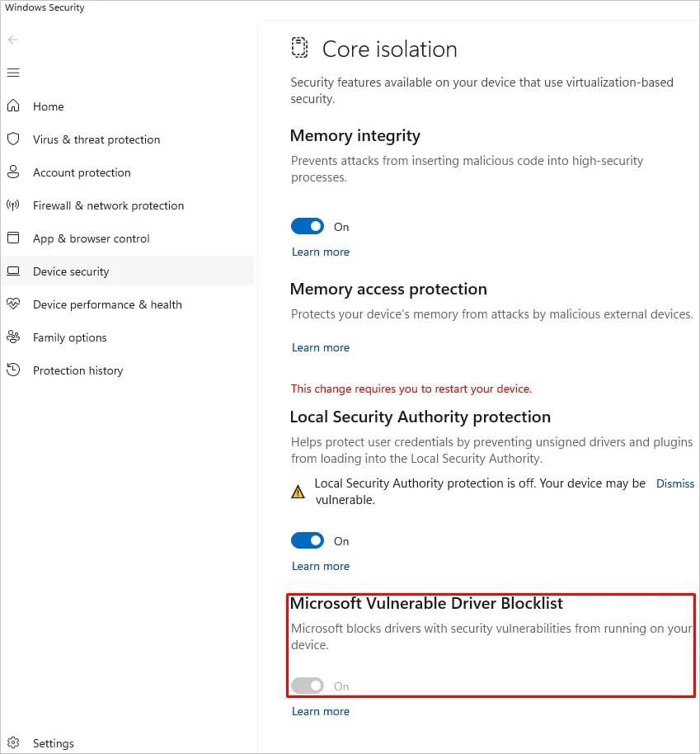Viewport: 700px width, 754px height.
Task: Click Learn more under Memory access protection
Action: coord(321,347)
